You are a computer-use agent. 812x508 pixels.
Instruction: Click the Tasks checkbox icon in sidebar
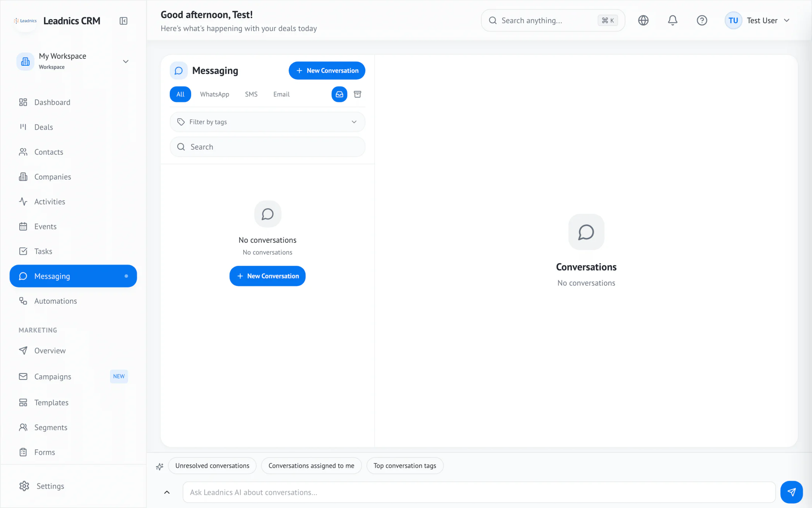click(x=23, y=251)
